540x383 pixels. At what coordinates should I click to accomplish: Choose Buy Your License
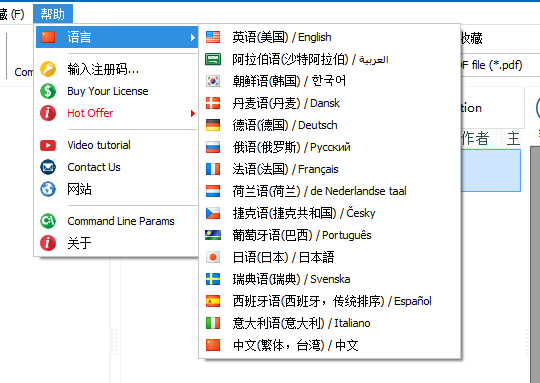click(117, 91)
